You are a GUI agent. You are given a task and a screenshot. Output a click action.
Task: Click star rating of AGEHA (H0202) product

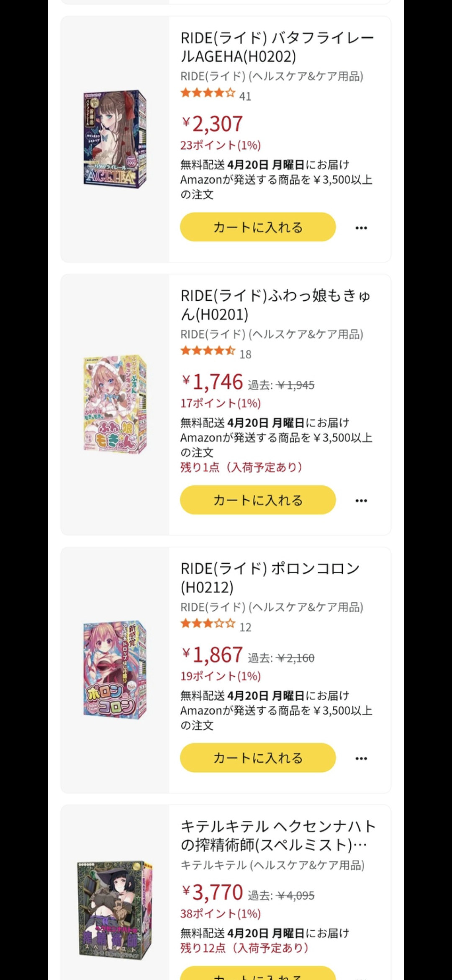pyautogui.click(x=208, y=93)
